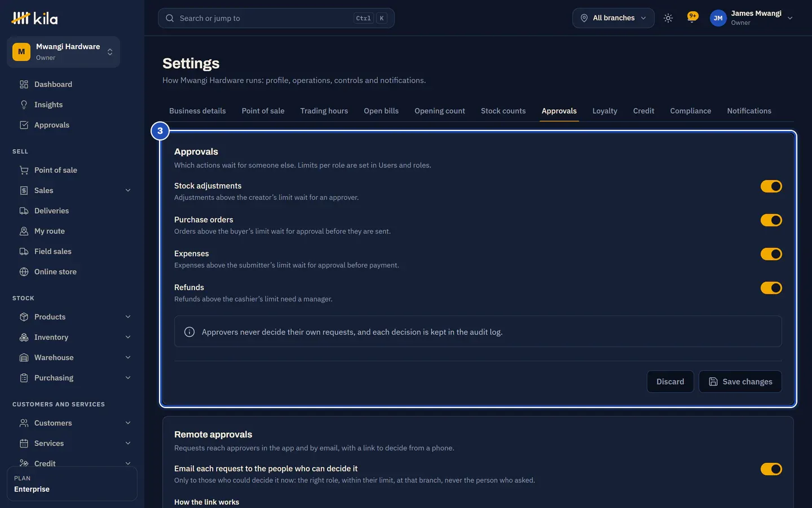
Task: Disable the Refunds approval switch
Action: (x=771, y=288)
